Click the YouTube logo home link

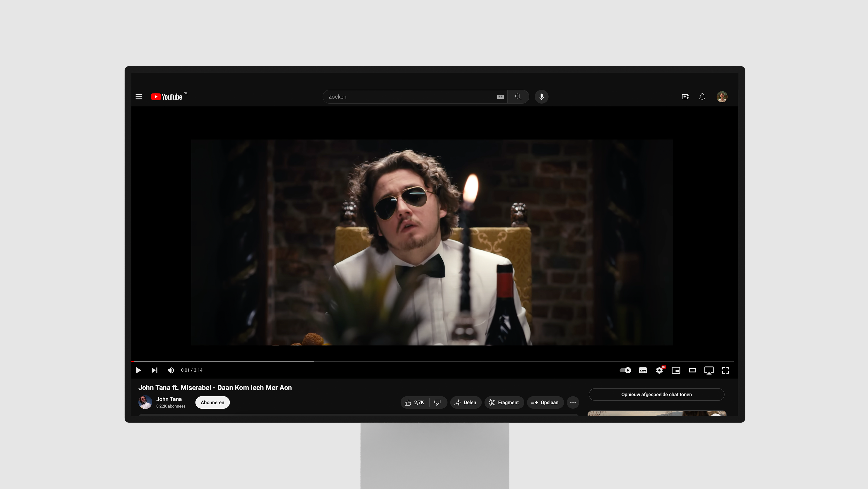click(x=167, y=97)
